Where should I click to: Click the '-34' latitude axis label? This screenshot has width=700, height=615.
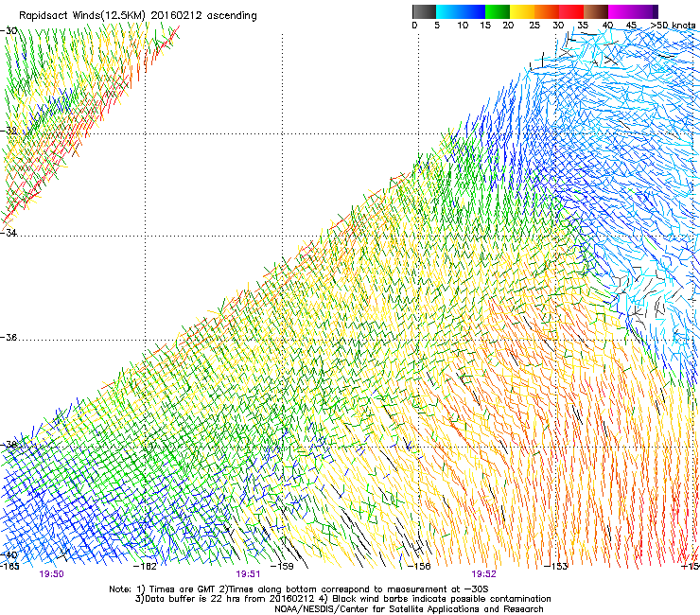point(9,233)
